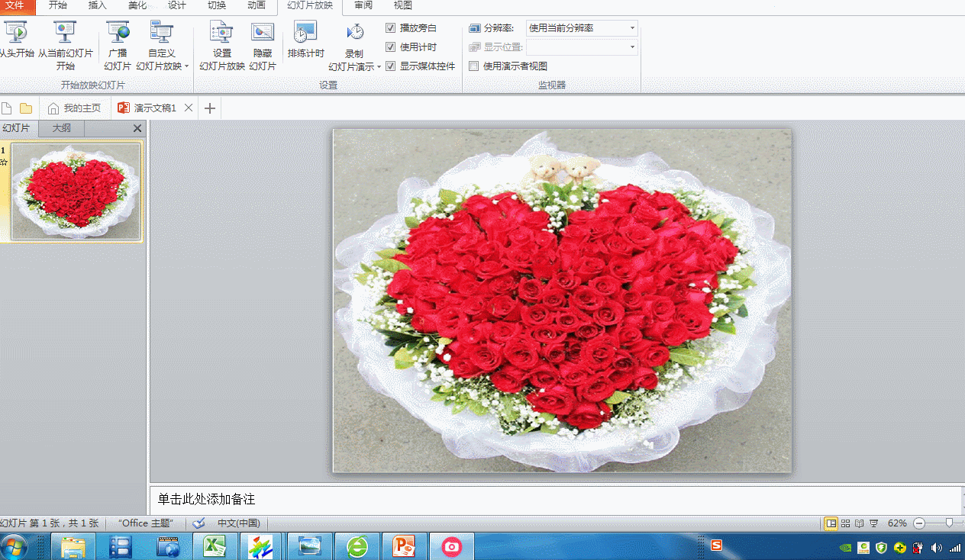Click the Sogou input method icon
The width and height of the screenshot is (965, 560).
(716, 546)
